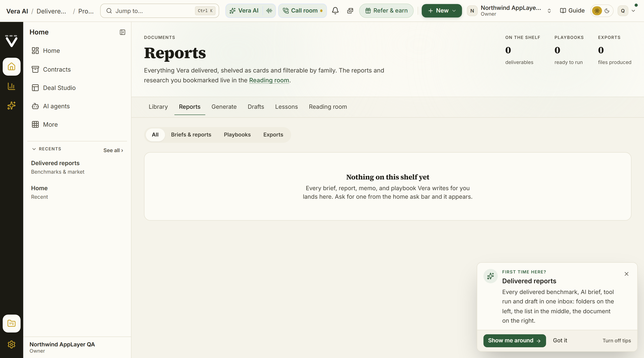Open the settings gear in the rail
The width and height of the screenshot is (644, 358).
pyautogui.click(x=11, y=344)
